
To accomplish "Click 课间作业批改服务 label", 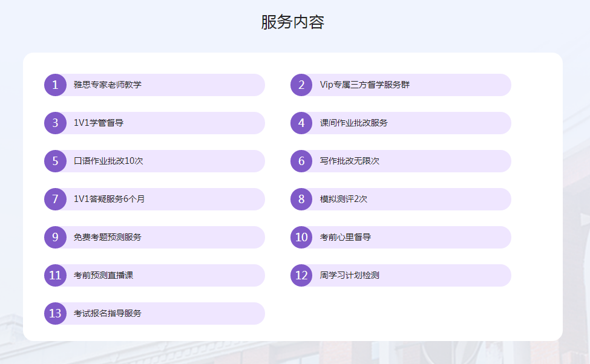I will point(353,123).
